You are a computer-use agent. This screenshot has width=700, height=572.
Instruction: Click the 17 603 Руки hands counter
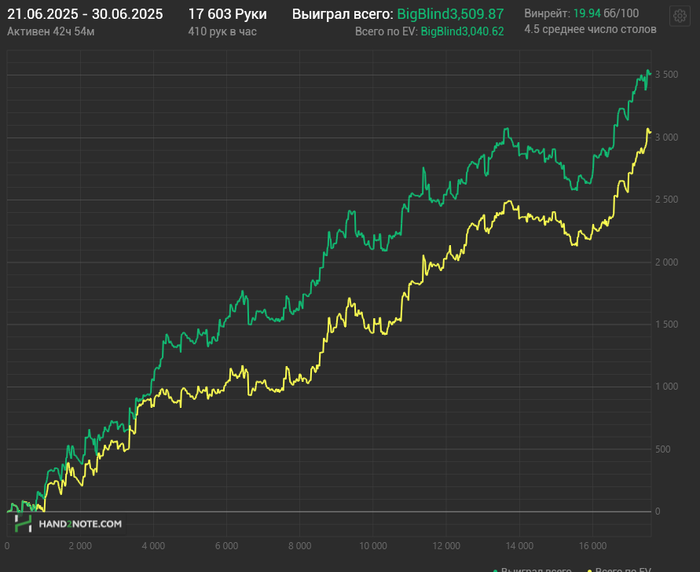pyautogui.click(x=227, y=14)
